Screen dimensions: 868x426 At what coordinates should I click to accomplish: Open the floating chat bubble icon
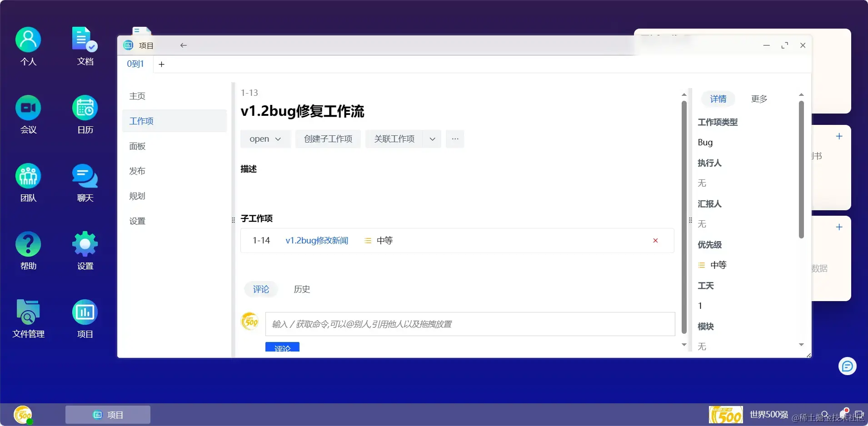tap(848, 366)
